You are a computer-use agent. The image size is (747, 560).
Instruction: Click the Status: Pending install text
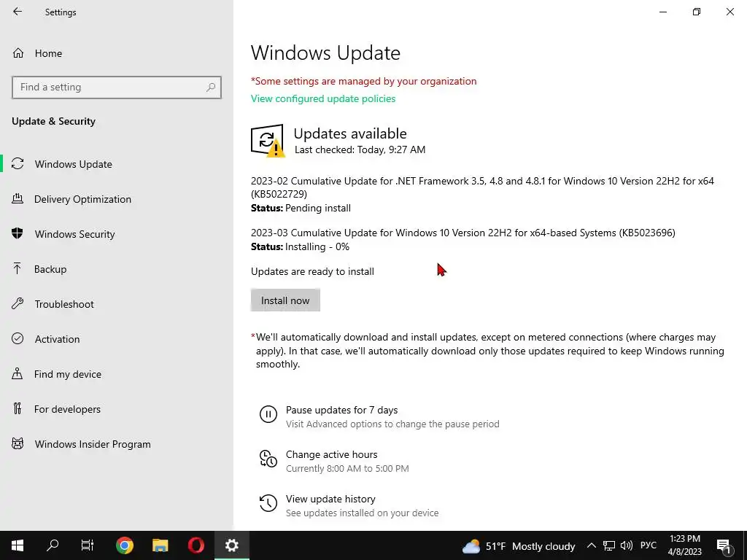pos(301,208)
